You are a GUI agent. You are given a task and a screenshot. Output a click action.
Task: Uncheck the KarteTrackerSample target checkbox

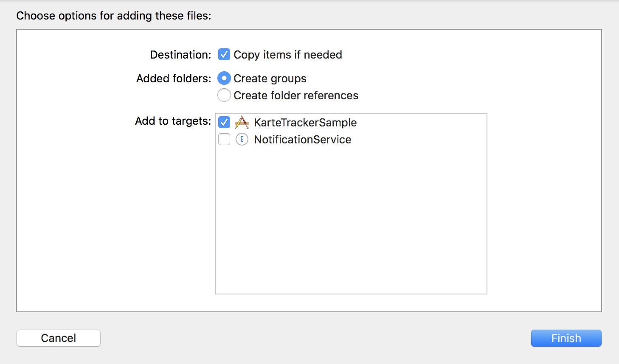[x=224, y=123]
